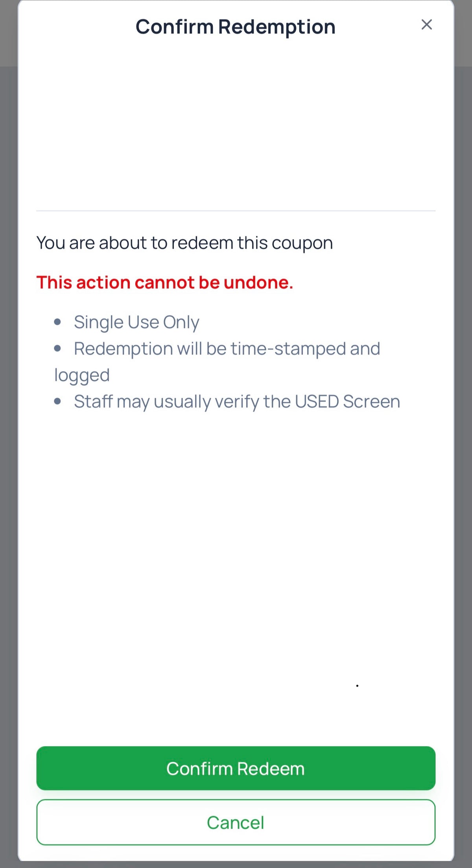Click the red 'cannot be undone' warning

[164, 283]
